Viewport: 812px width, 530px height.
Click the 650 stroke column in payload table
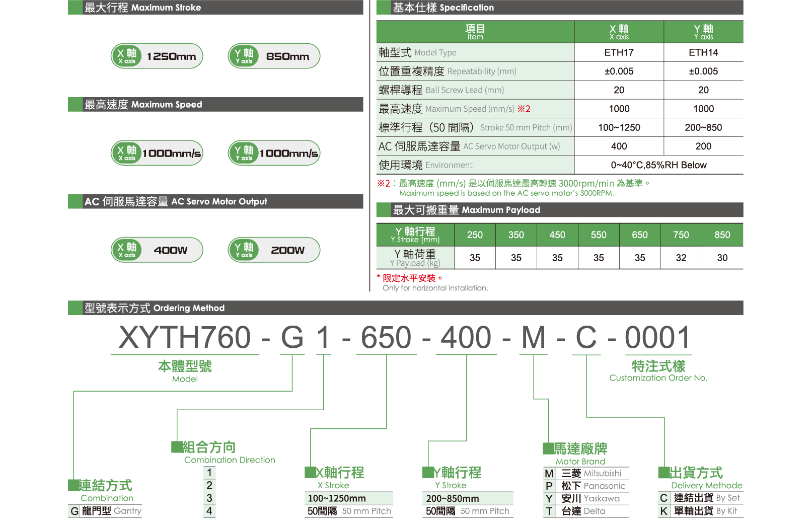pos(640,235)
